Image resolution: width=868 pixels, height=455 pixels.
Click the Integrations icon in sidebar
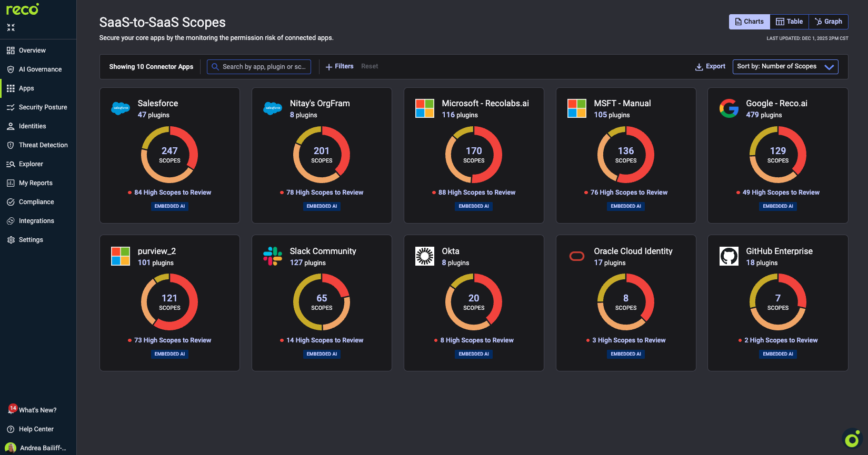pos(11,221)
